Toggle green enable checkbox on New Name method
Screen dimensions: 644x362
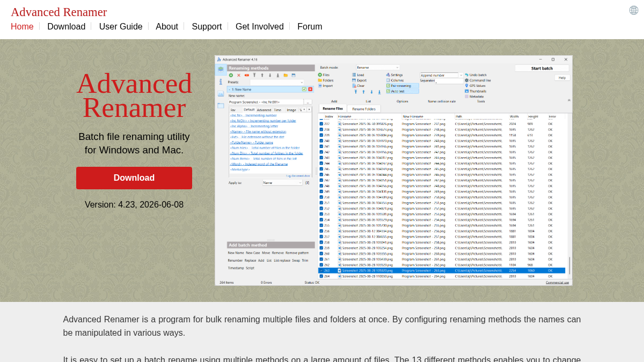304,89
